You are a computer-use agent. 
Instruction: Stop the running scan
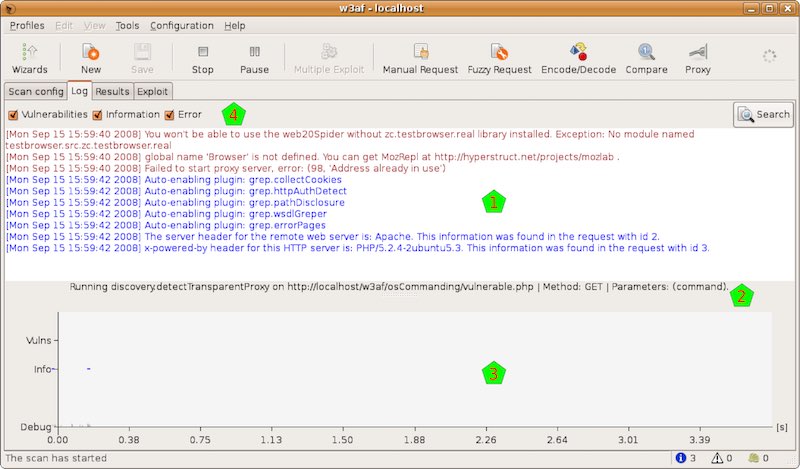(203, 58)
